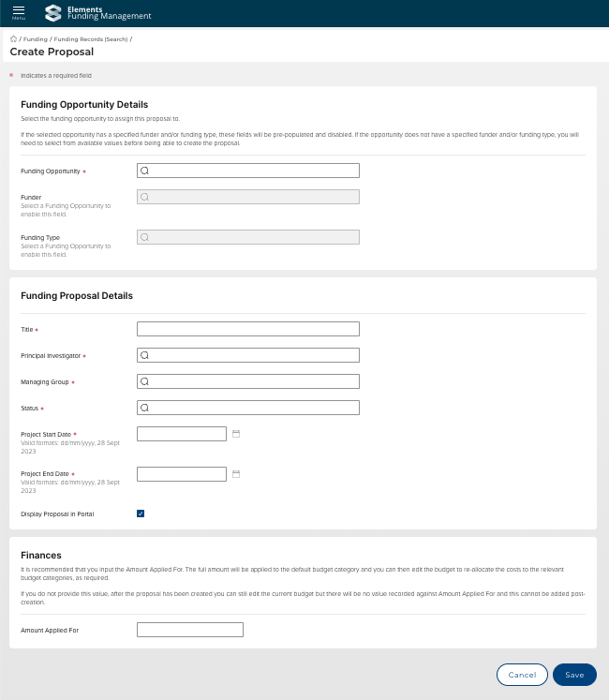The width and height of the screenshot is (609, 700).
Task: Open calendar picker for Project Start Date
Action: (236, 434)
